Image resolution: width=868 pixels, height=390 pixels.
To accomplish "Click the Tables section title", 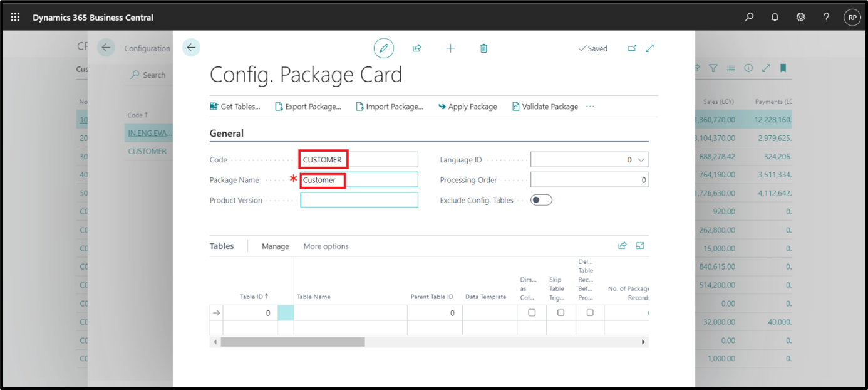I will [x=222, y=246].
